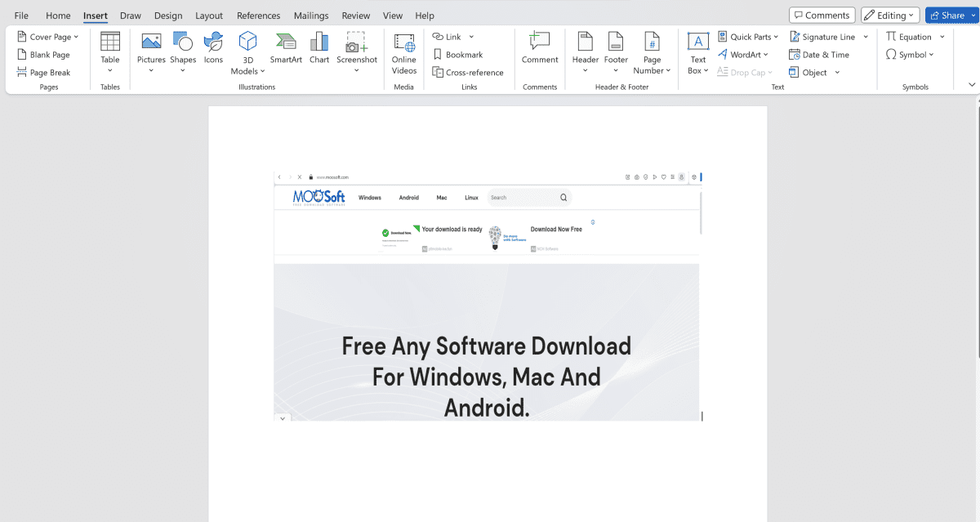Insert Pictures into the document

(x=150, y=51)
